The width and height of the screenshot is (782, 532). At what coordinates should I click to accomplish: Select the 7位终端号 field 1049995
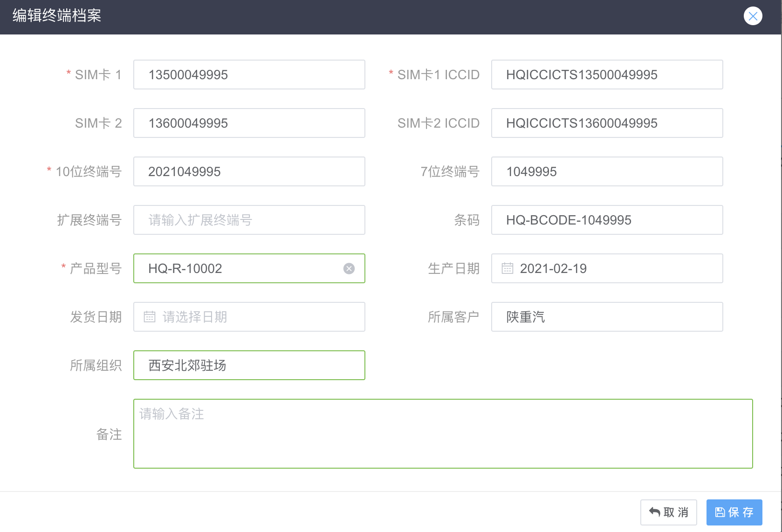click(607, 171)
